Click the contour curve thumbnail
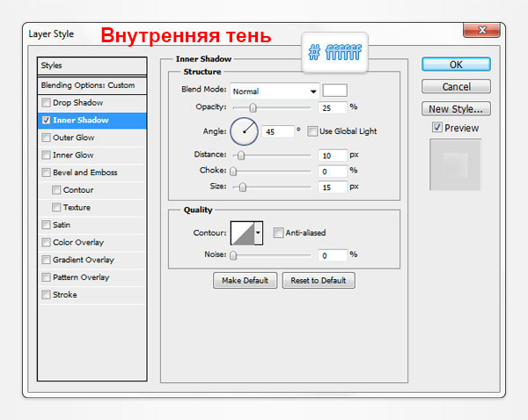Image resolution: width=528 pixels, height=420 pixels. [x=243, y=232]
